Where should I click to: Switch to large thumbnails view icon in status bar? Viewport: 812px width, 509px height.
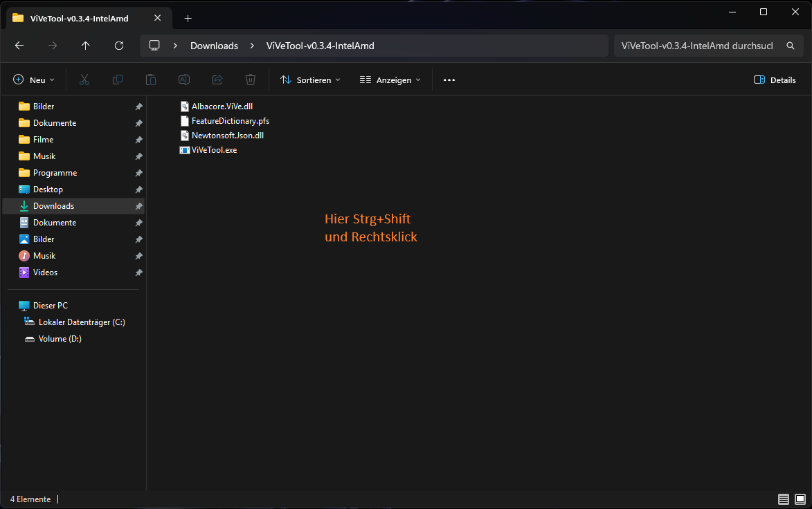pyautogui.click(x=800, y=499)
